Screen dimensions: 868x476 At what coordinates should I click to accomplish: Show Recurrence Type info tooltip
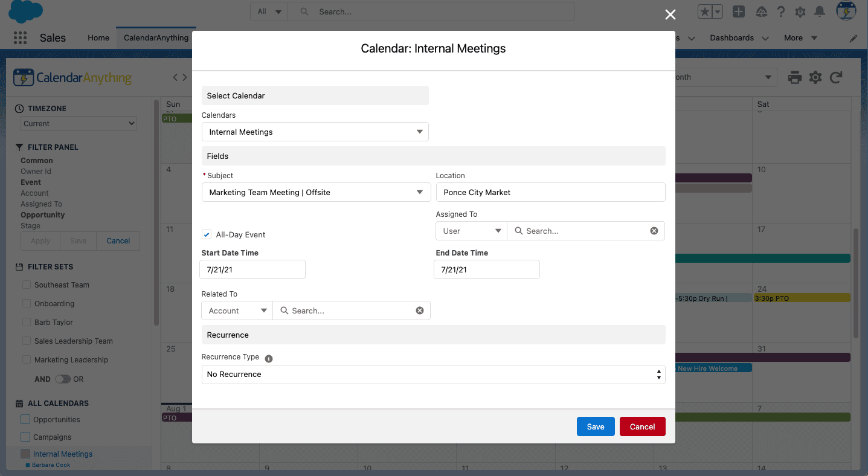(x=269, y=358)
